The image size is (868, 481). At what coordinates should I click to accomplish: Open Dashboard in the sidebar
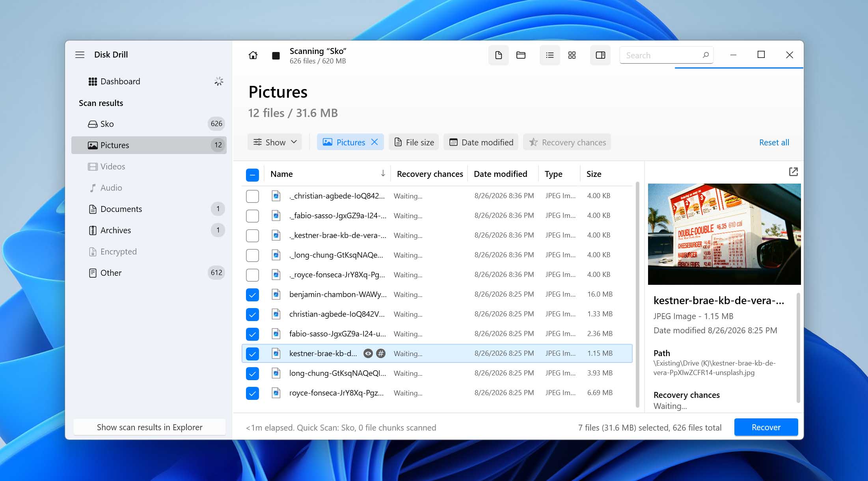pos(149,81)
